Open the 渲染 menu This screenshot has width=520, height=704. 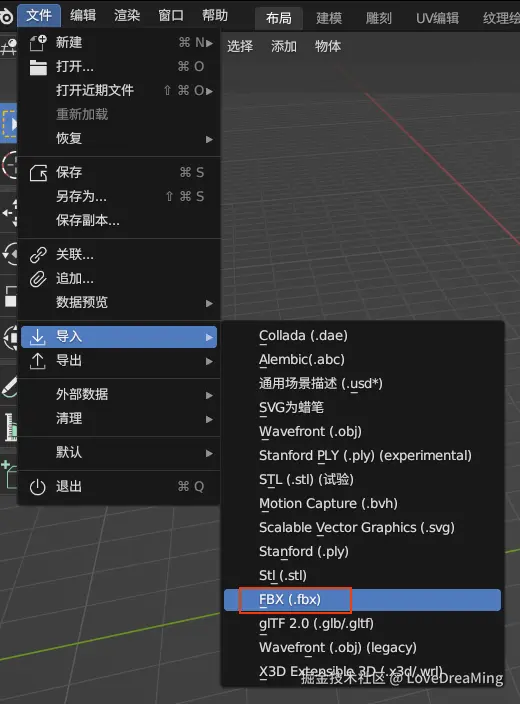pyautogui.click(x=127, y=16)
